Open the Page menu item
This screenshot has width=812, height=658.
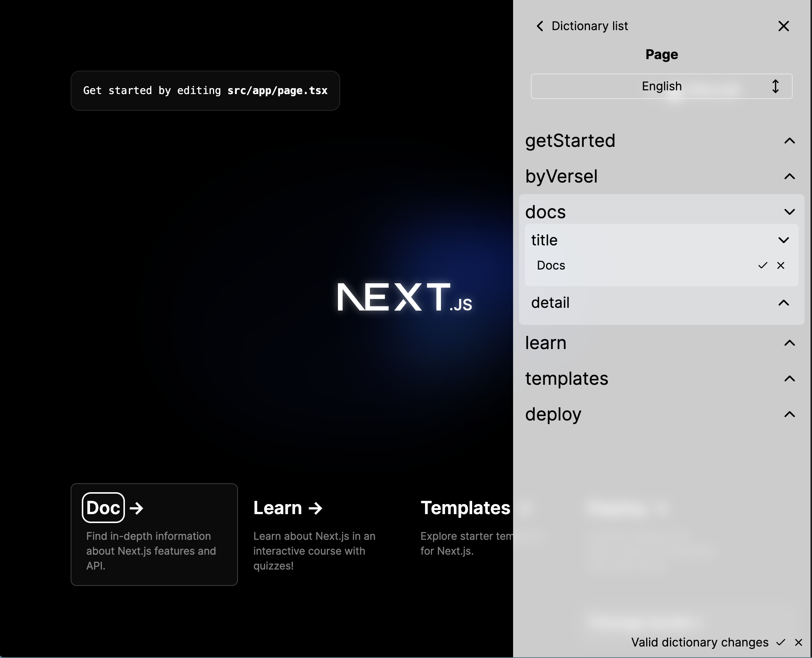661,54
